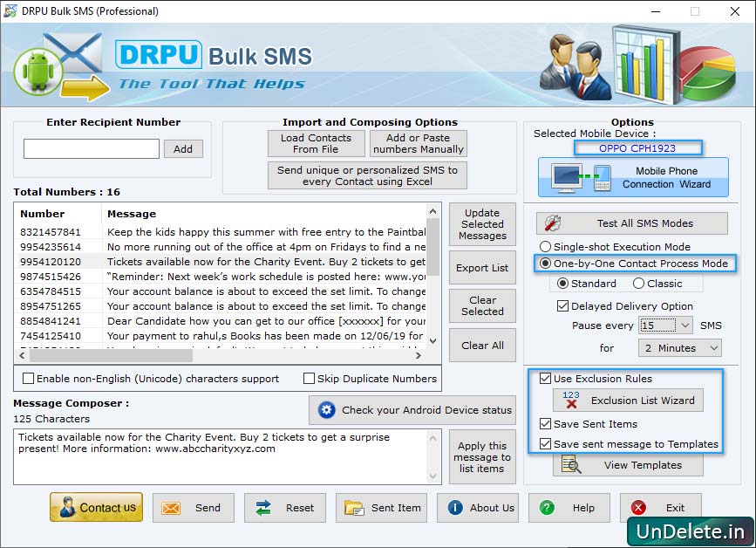Select row with number 9954120120
Viewport: 756px width, 548px height.
221,262
